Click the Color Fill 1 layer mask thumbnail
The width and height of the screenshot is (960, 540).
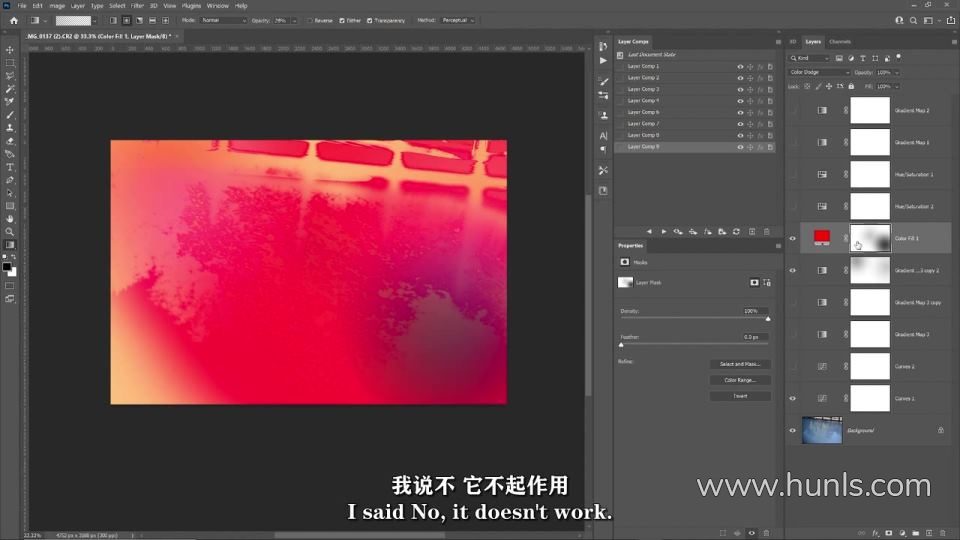(870, 238)
